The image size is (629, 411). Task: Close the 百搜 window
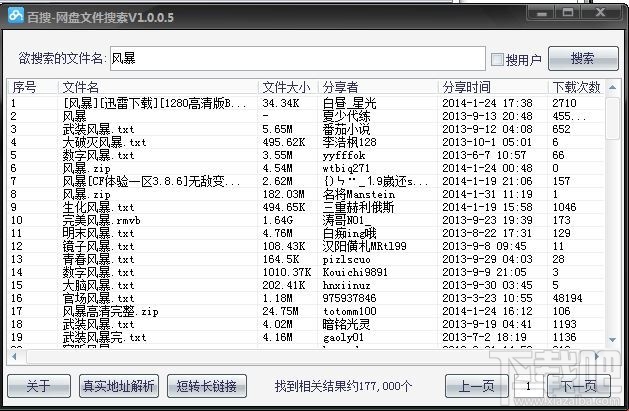(x=600, y=13)
